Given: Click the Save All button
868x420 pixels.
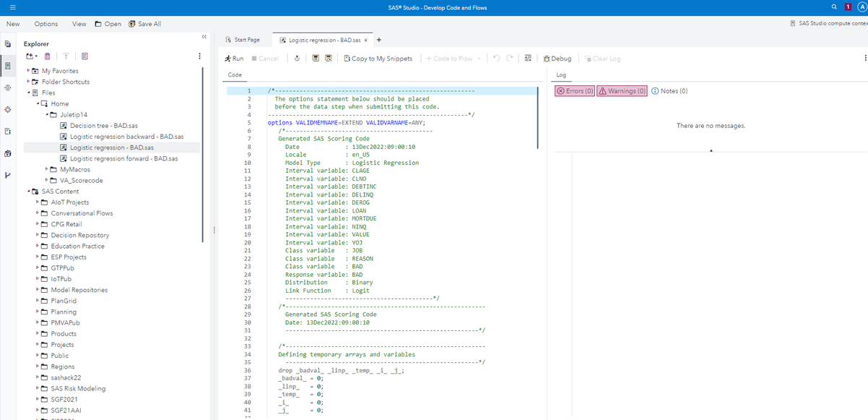Looking at the screenshot, I should click(x=144, y=24).
